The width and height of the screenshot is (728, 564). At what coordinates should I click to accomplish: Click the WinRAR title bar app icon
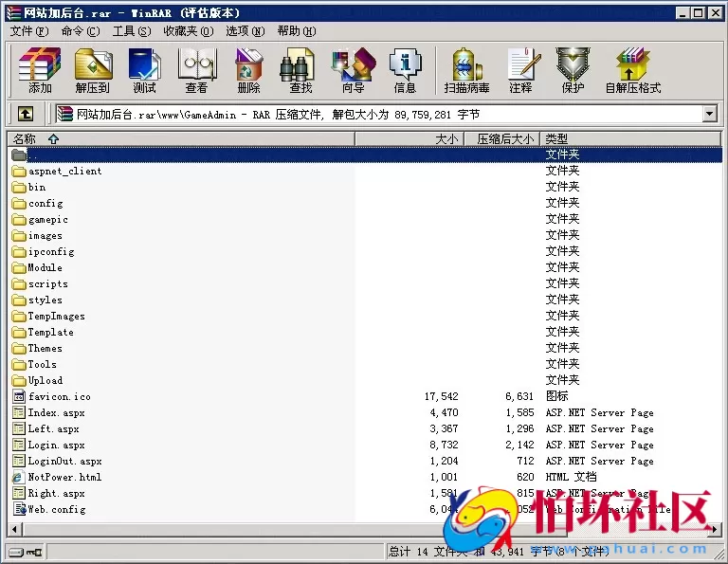(14, 12)
